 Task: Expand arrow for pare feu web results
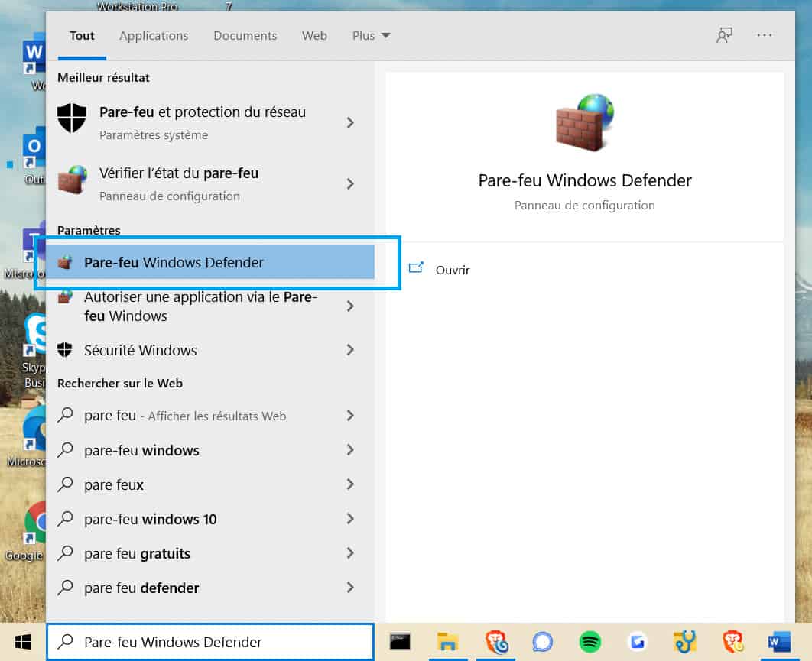(x=350, y=415)
